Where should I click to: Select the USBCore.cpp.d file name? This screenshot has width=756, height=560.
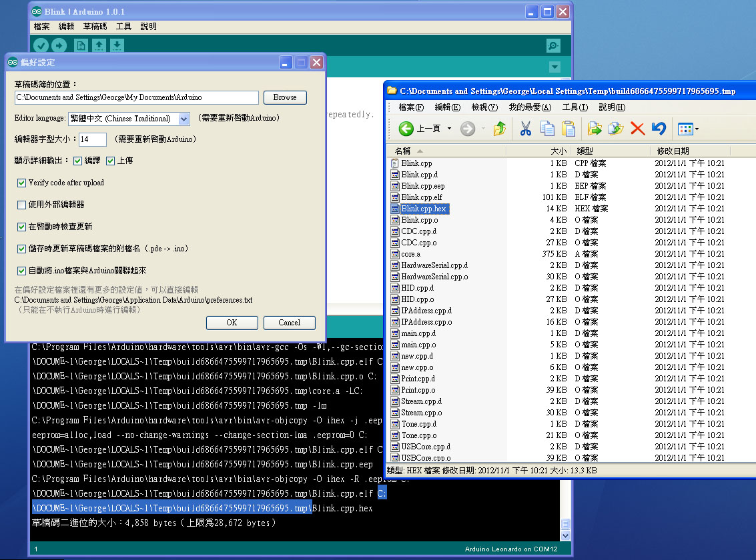[426, 447]
